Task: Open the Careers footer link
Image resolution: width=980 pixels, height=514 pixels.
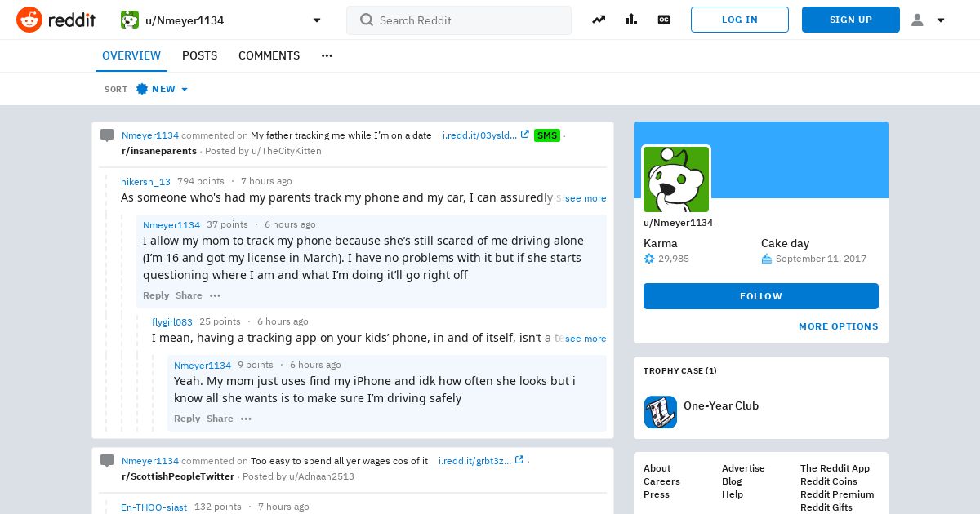Action: tap(661, 481)
